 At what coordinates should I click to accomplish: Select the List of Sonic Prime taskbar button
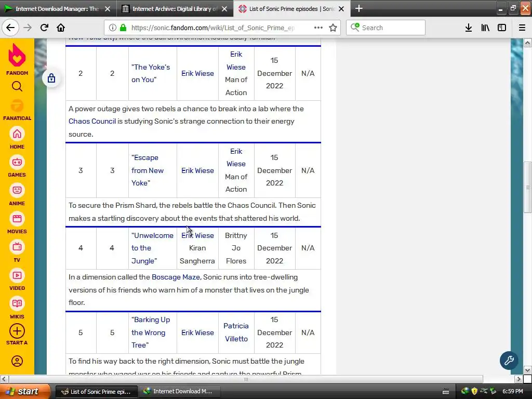[x=96, y=392]
